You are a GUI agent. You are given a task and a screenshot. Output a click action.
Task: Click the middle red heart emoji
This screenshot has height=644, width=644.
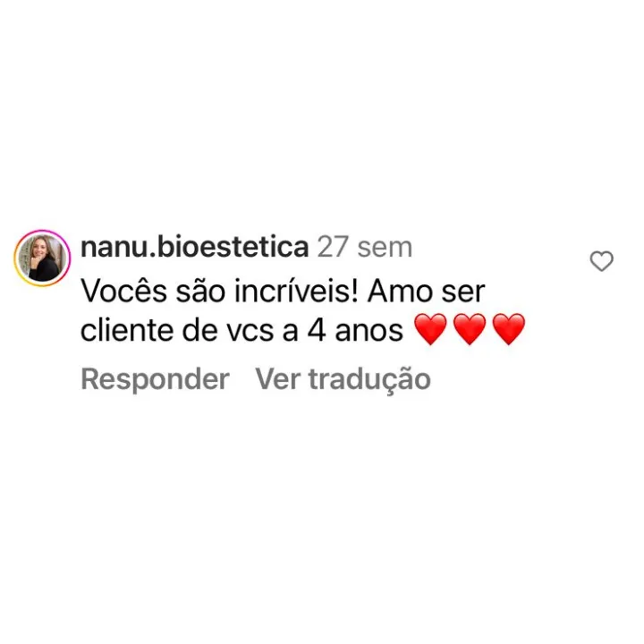[x=470, y=329]
